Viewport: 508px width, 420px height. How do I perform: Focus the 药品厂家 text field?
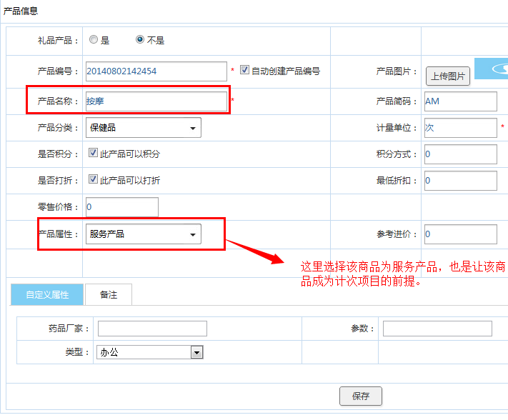tap(152, 329)
